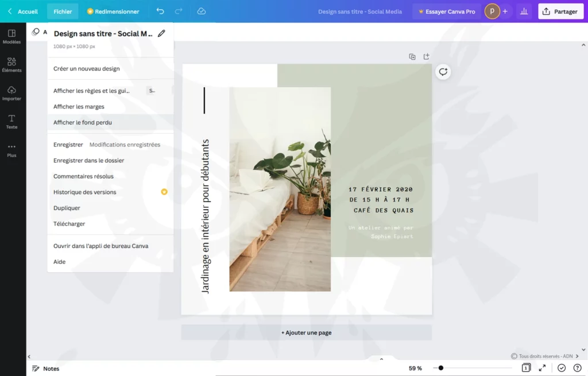
Task: Click Enregistrer in the file menu
Action: pyautogui.click(x=110, y=144)
